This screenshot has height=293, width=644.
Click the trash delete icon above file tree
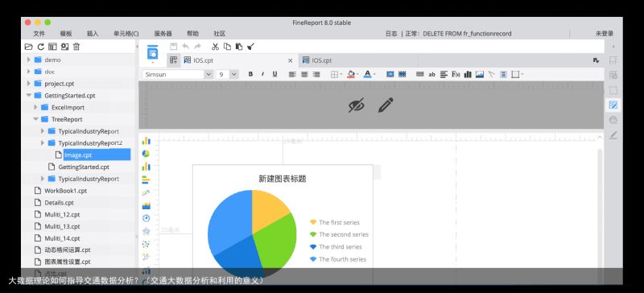pyautogui.click(x=76, y=47)
